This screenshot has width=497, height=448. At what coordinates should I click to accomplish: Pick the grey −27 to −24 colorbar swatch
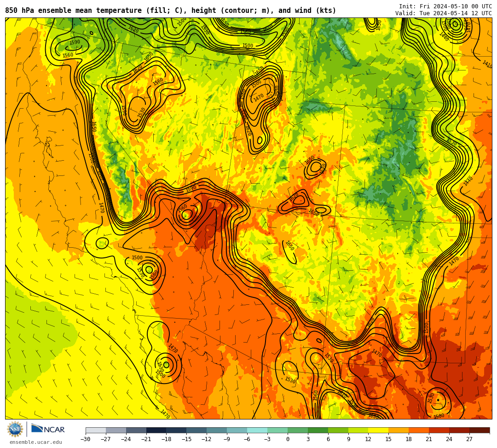116,430
